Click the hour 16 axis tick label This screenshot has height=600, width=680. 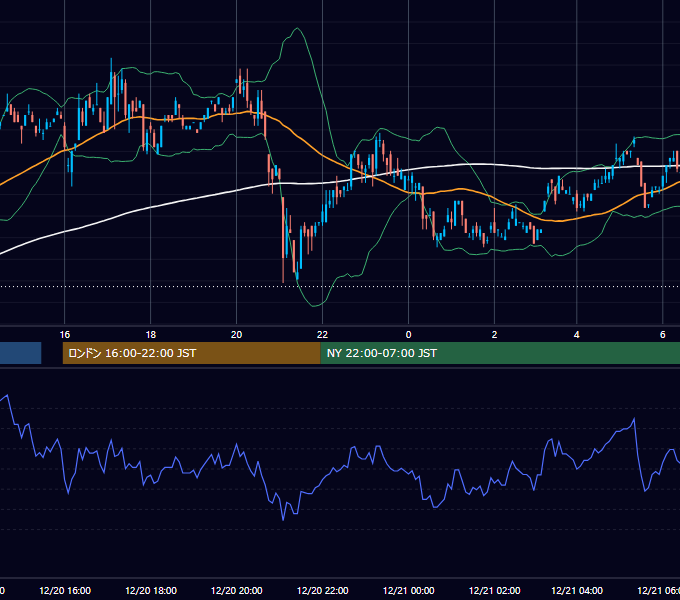click(65, 335)
